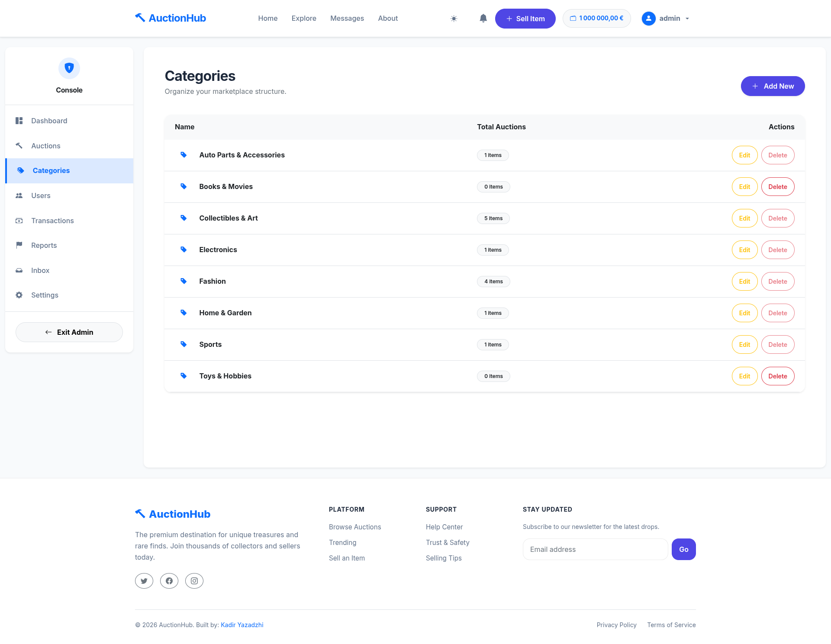Click the Auctions gavel icon in sidebar
This screenshot has height=644, width=831.
pos(19,146)
